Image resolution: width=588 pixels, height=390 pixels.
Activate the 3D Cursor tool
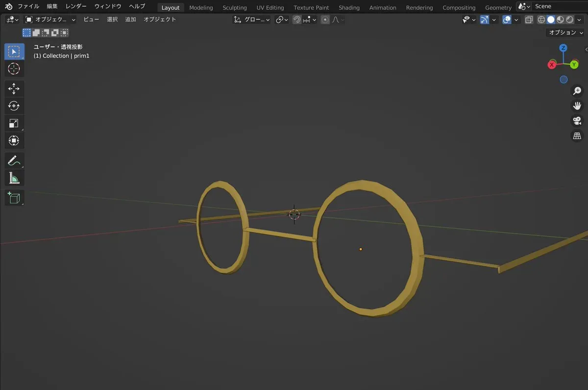(x=14, y=69)
